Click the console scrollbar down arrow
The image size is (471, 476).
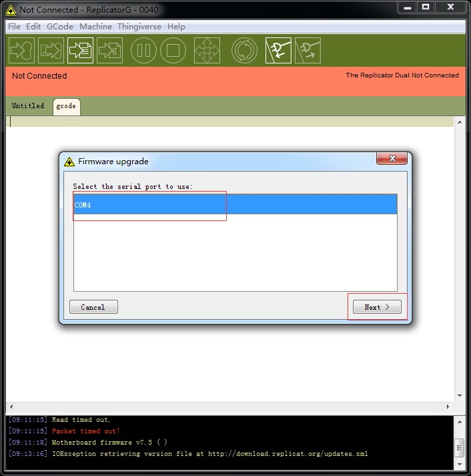click(x=460, y=465)
